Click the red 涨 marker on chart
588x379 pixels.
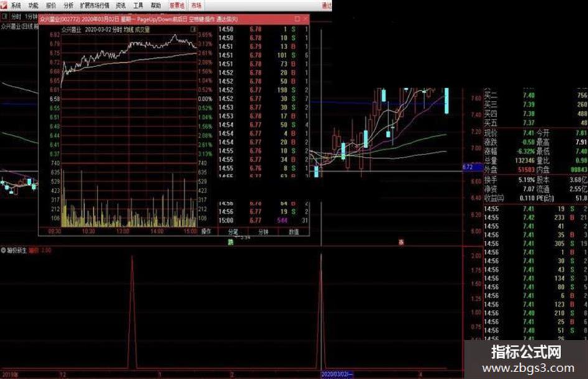[x=401, y=243]
